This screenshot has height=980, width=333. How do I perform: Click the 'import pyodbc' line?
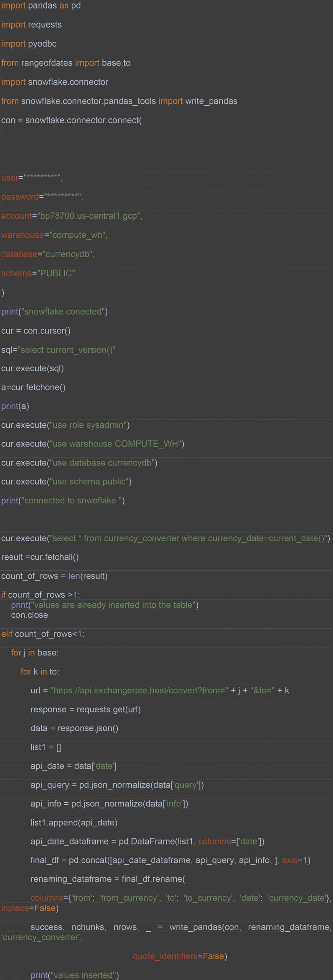click(x=29, y=44)
